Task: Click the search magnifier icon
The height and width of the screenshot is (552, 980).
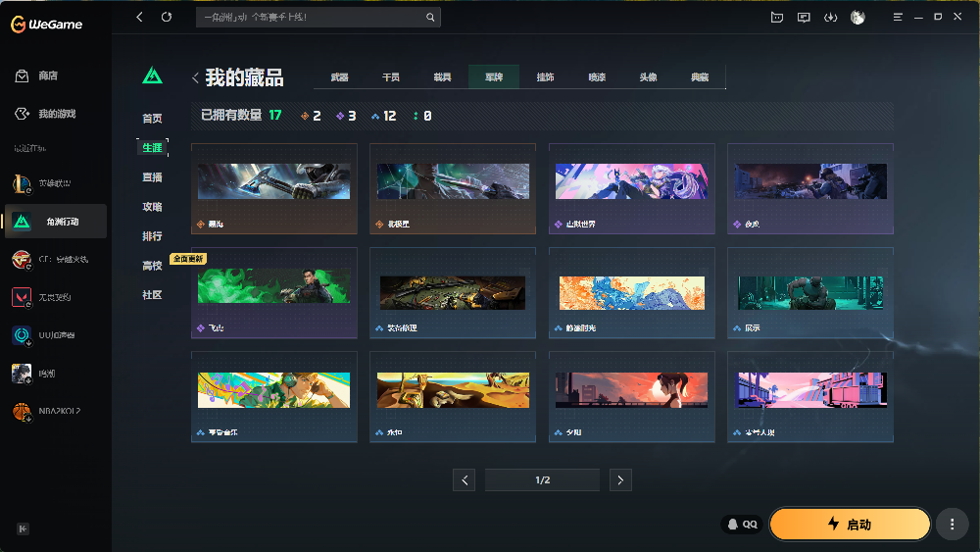Action: coord(430,17)
